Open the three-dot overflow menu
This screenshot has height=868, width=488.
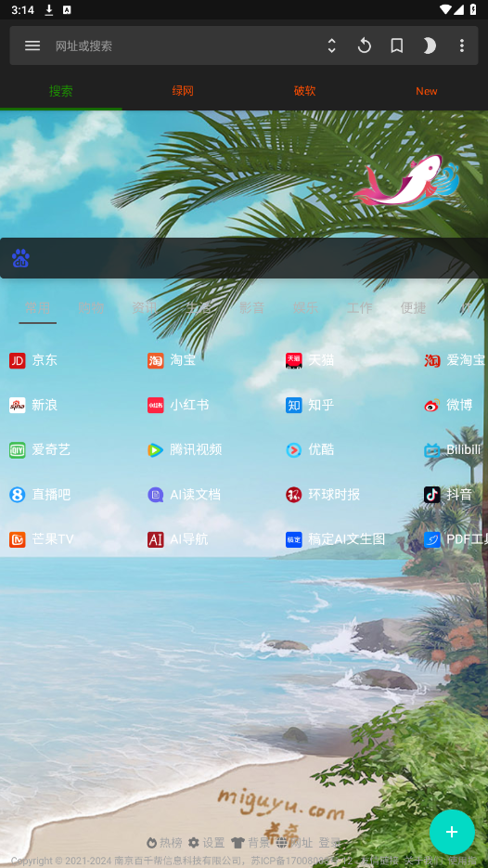click(461, 45)
